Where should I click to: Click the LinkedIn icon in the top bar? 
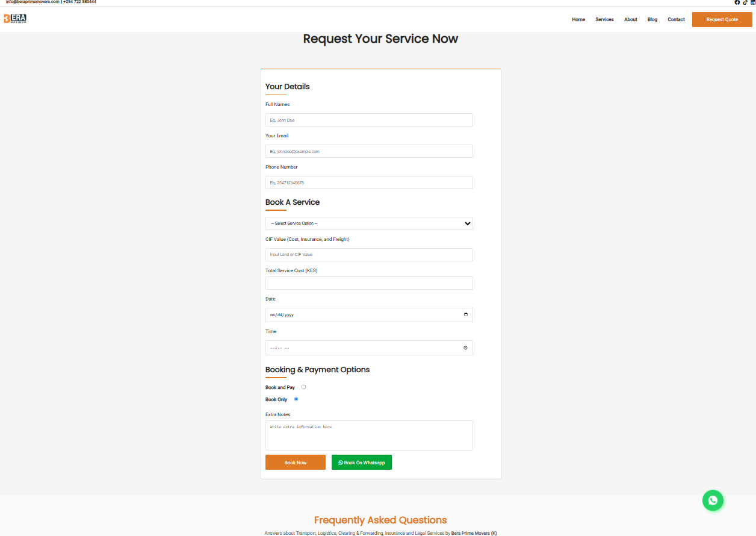752,2
